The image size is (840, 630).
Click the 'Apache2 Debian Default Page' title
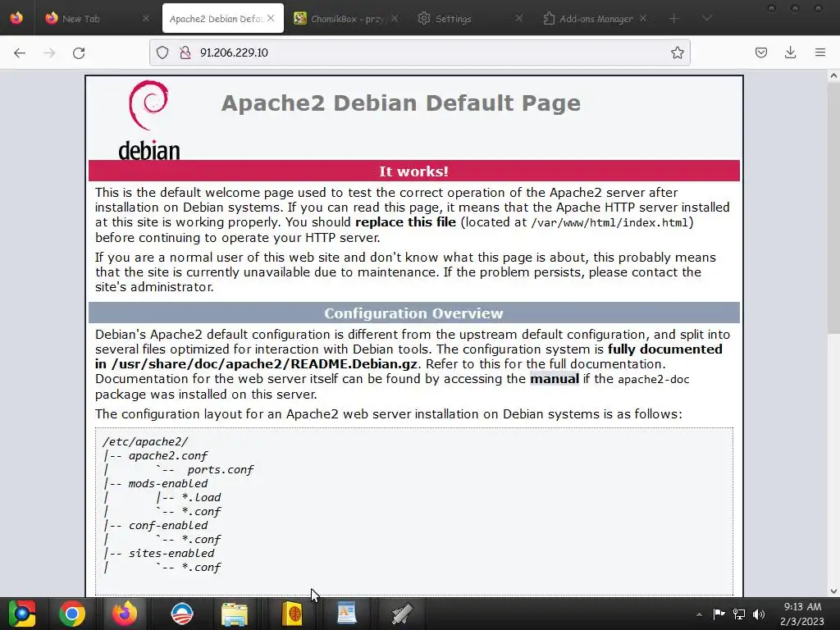click(x=400, y=103)
